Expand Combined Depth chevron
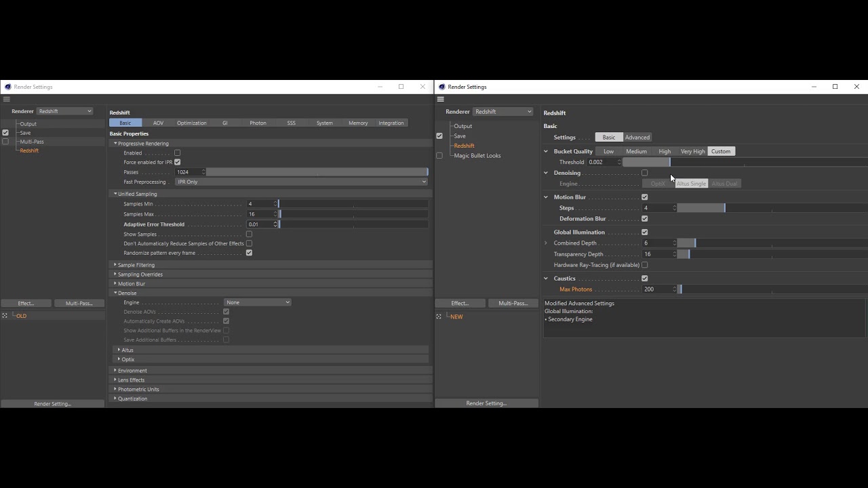Image resolution: width=868 pixels, height=488 pixels. point(546,243)
